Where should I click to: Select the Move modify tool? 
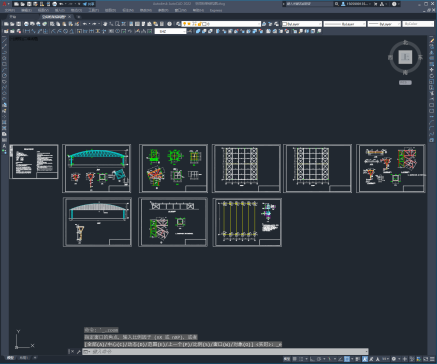pos(432,70)
